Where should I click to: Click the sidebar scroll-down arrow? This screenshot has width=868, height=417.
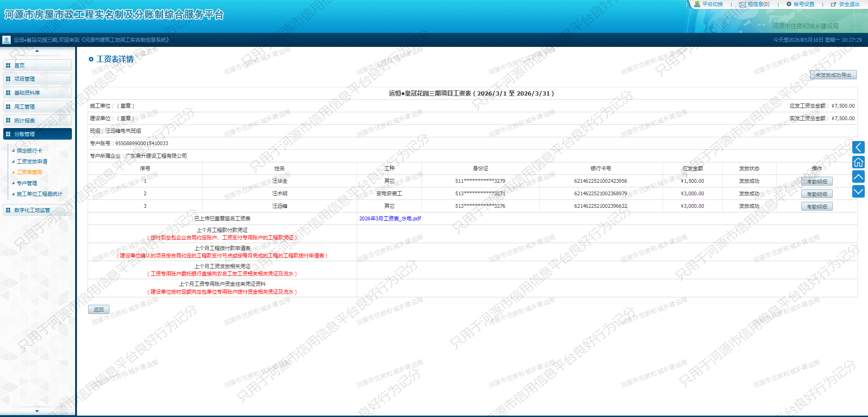tap(37, 411)
